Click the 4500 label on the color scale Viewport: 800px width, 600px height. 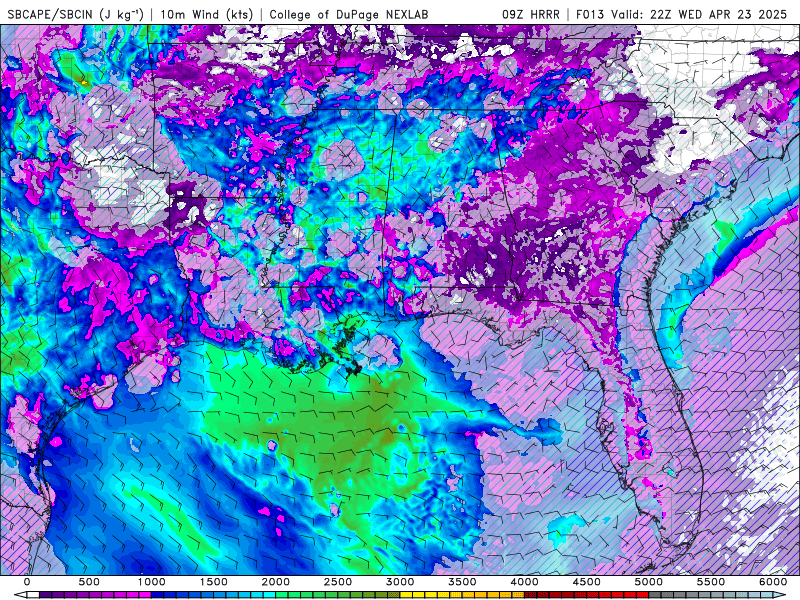click(x=587, y=582)
